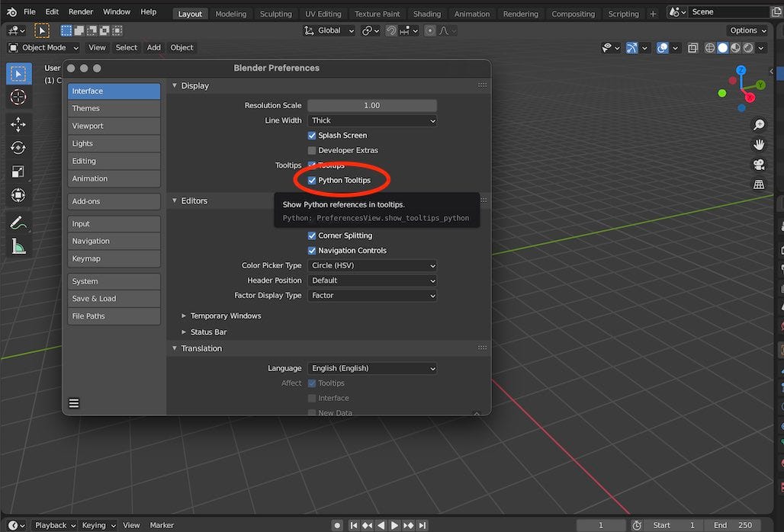Uncheck Navigation Controls

312,250
